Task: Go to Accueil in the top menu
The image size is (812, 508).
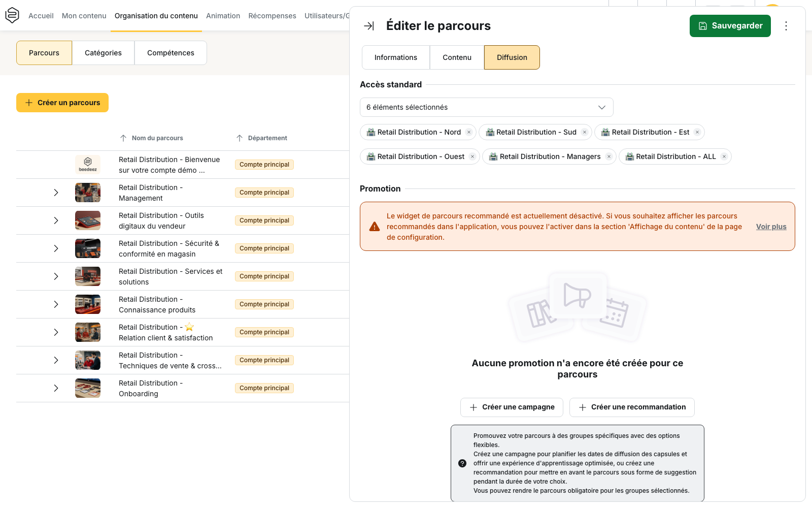Action: click(41, 16)
